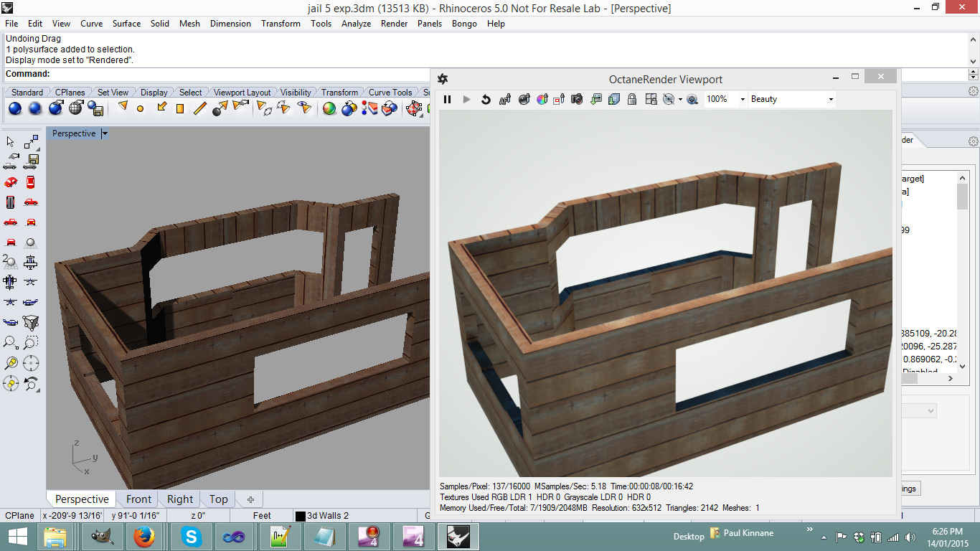Image resolution: width=980 pixels, height=551 pixels.
Task: Select the Viewport Layout toolbar tab
Action: pos(242,93)
